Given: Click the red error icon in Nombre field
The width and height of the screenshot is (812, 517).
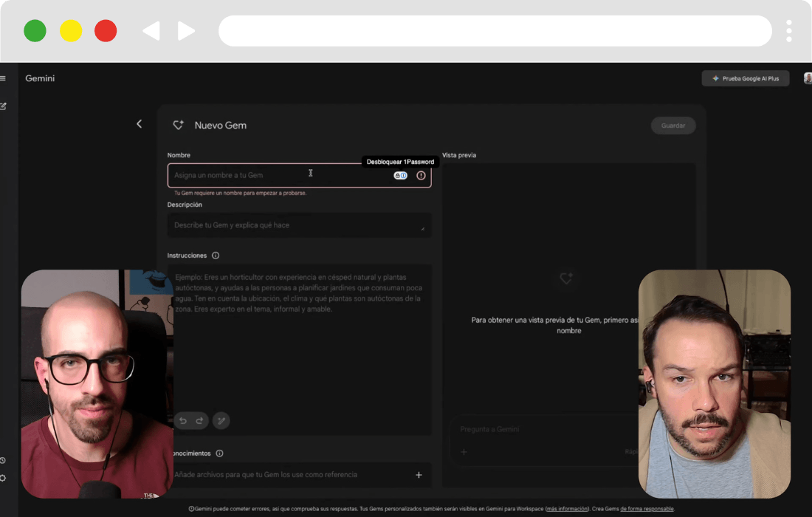Looking at the screenshot, I should click(x=421, y=176).
